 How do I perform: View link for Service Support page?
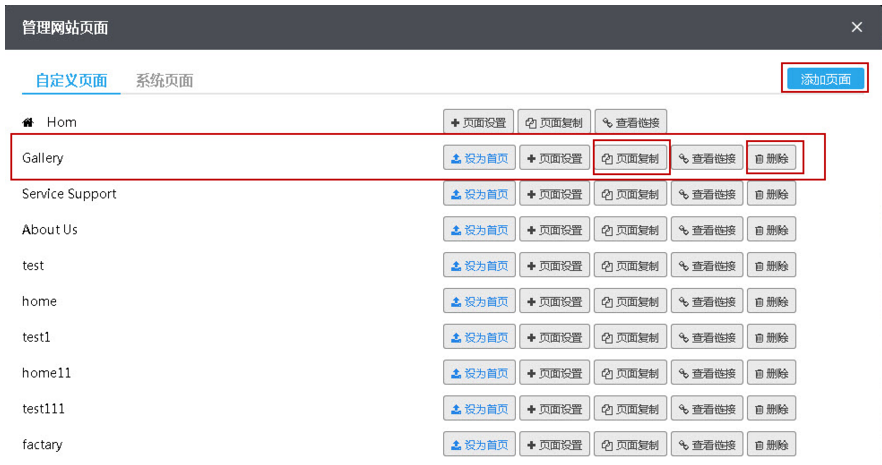click(707, 194)
